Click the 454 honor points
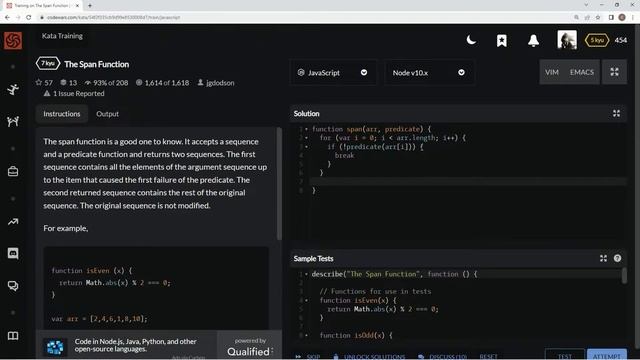The width and height of the screenshot is (640, 360). coord(621,40)
